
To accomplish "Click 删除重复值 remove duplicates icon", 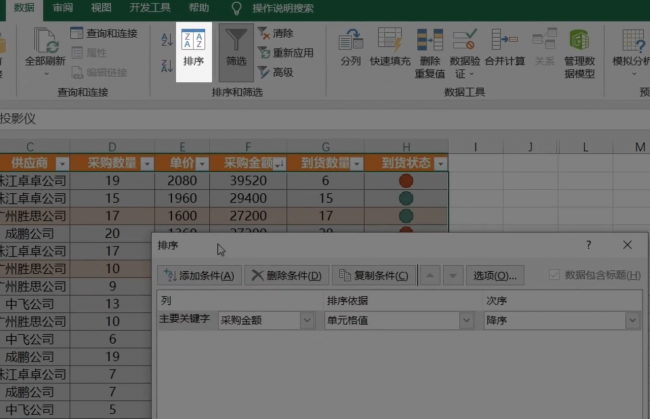I will click(x=430, y=40).
